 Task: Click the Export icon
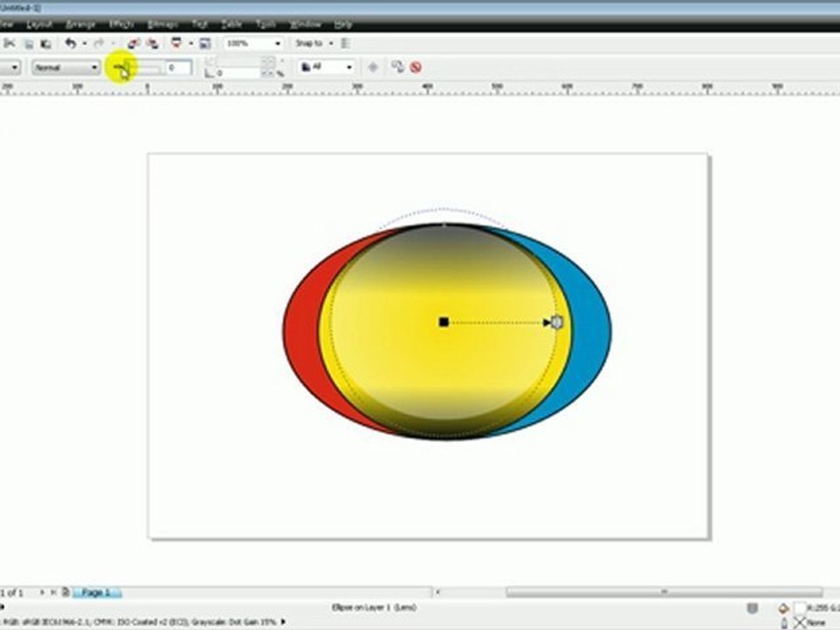(152, 44)
